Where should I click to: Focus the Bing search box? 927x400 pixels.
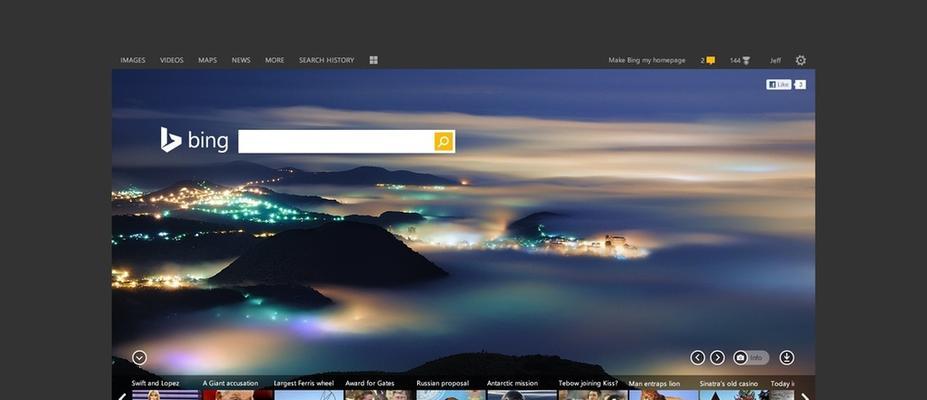(x=336, y=141)
